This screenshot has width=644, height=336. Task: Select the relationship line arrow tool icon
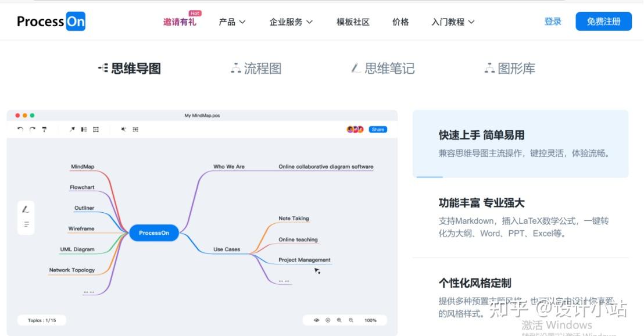(71, 129)
